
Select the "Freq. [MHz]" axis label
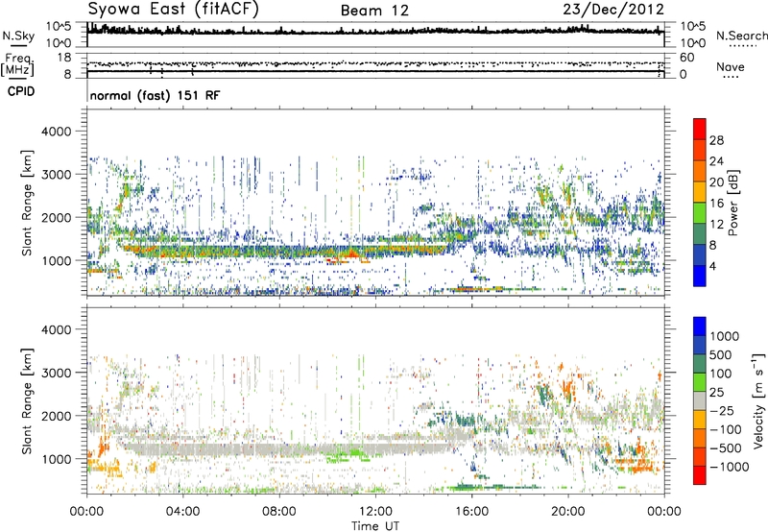click(x=17, y=65)
